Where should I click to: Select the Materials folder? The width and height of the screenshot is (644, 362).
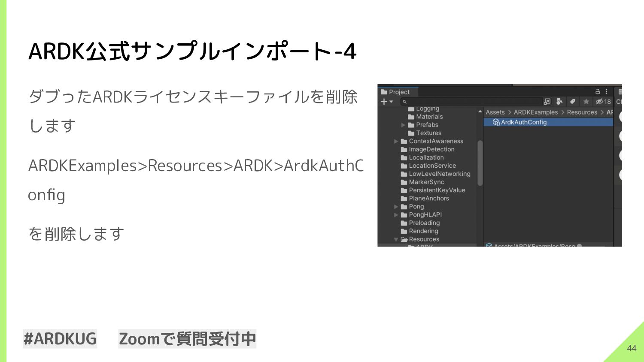click(x=425, y=117)
